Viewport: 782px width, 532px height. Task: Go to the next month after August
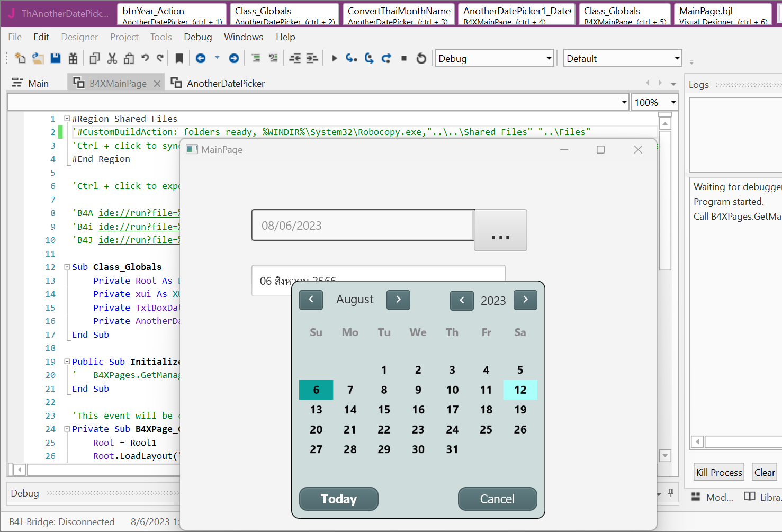[398, 300]
